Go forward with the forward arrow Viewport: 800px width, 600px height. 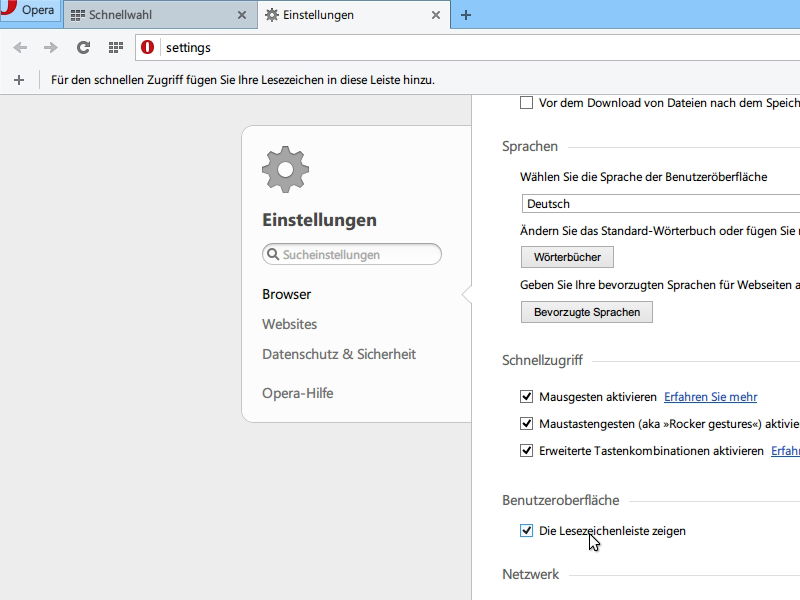(x=51, y=47)
